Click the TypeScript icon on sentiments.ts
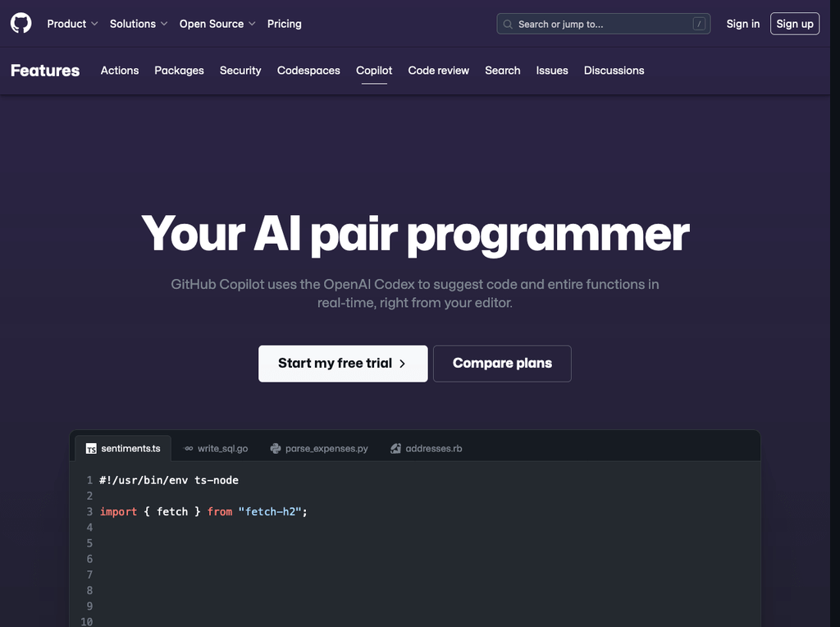The height and width of the screenshot is (627, 840). [x=91, y=449]
